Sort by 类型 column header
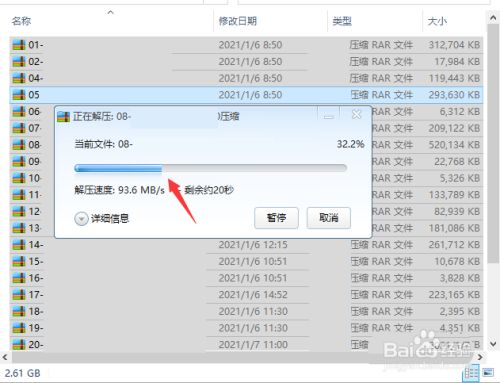This screenshot has height=383, width=500. pyautogui.click(x=342, y=21)
